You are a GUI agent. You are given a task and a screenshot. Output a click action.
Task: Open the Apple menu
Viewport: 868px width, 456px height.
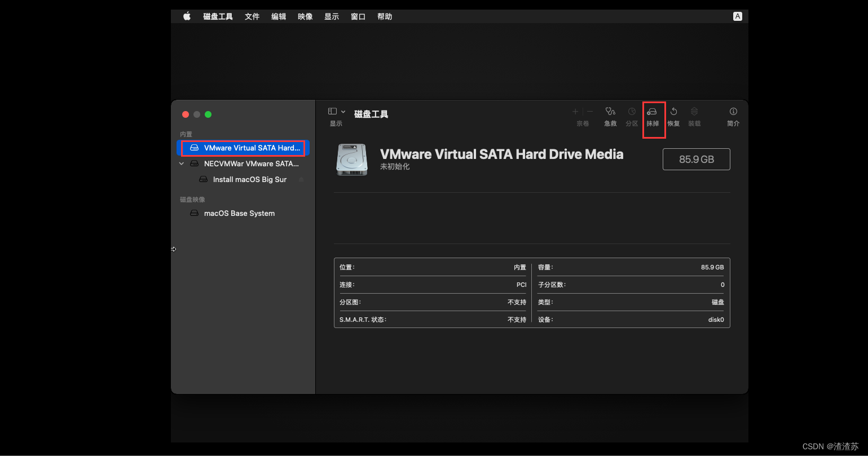187,16
